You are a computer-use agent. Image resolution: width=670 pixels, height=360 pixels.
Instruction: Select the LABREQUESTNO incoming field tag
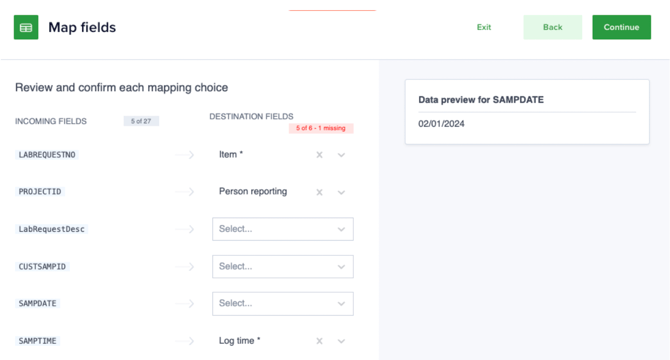pos(47,155)
